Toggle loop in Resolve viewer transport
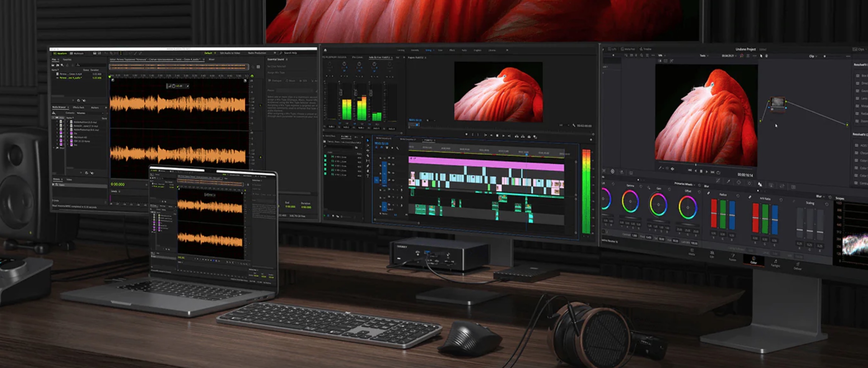 pyautogui.click(x=718, y=173)
